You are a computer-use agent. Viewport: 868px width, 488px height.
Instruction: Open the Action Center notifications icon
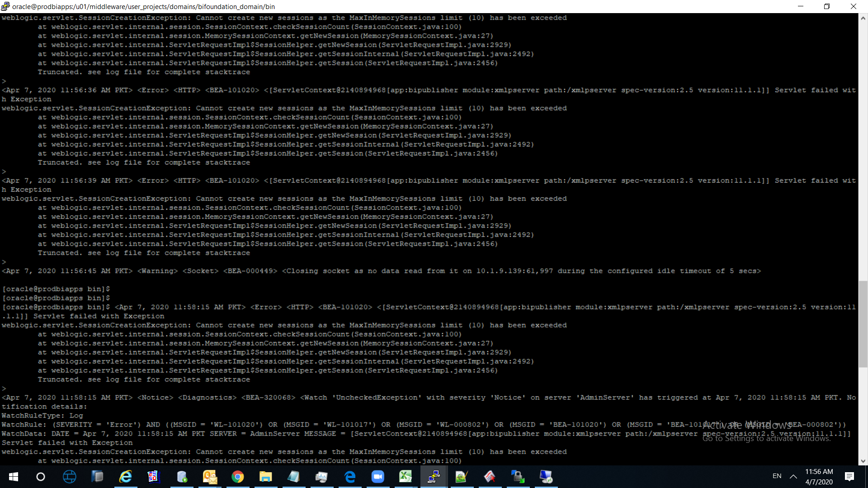pyautogui.click(x=849, y=477)
